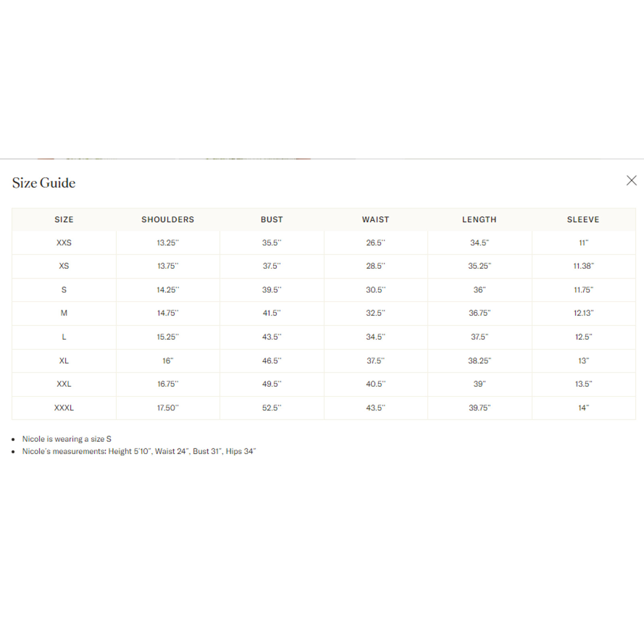Select the L size row label
The width and height of the screenshot is (644, 644).
[64, 337]
